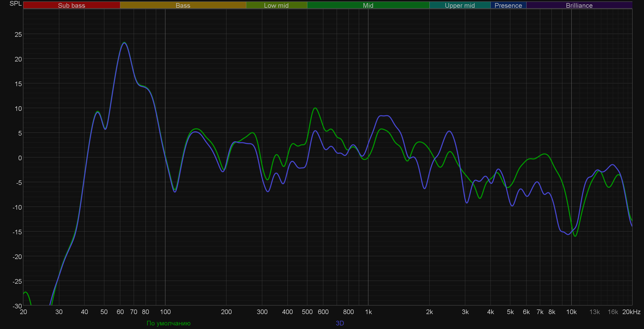This screenshot has width=644, height=329.
Task: Click the SPL axis label
Action: pyautogui.click(x=15, y=4)
